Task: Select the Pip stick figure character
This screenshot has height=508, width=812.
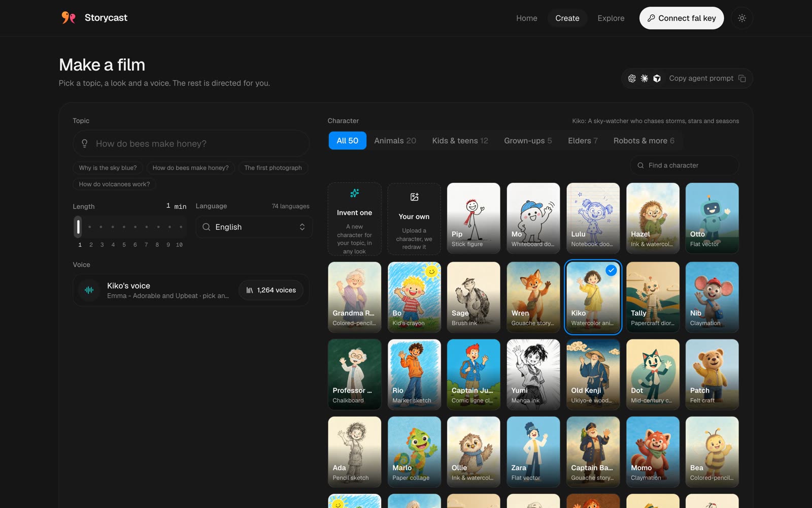Action: click(x=473, y=218)
